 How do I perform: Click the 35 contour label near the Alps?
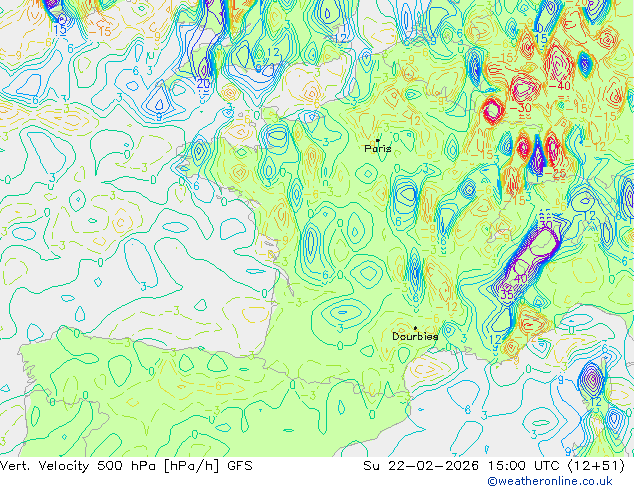click(507, 295)
